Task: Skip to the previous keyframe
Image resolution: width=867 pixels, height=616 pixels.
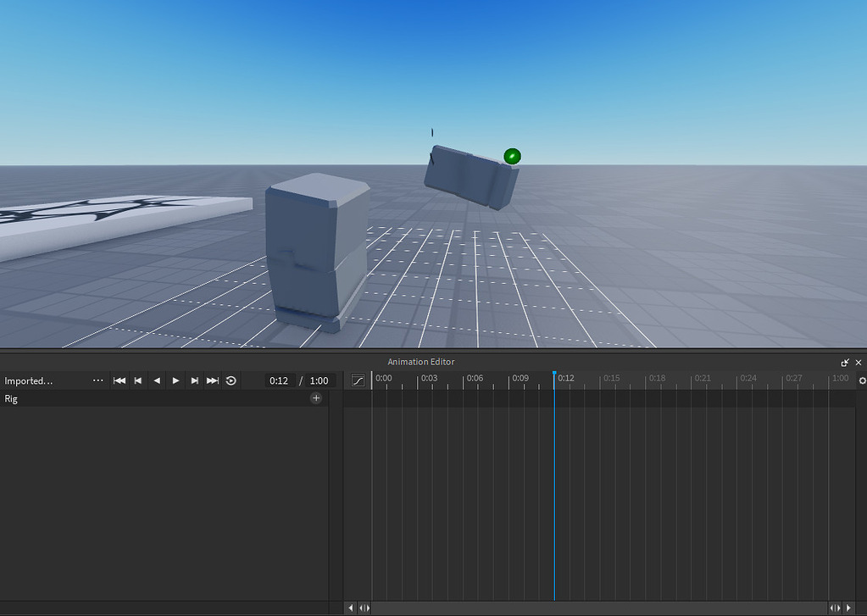Action: 137,380
